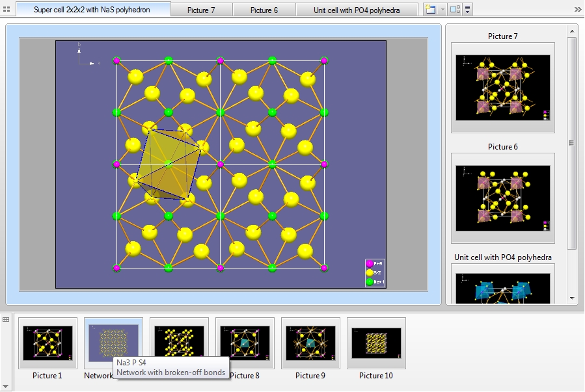Click the grid icon at top-left of tab bar
585x392 pixels.
tap(7, 10)
